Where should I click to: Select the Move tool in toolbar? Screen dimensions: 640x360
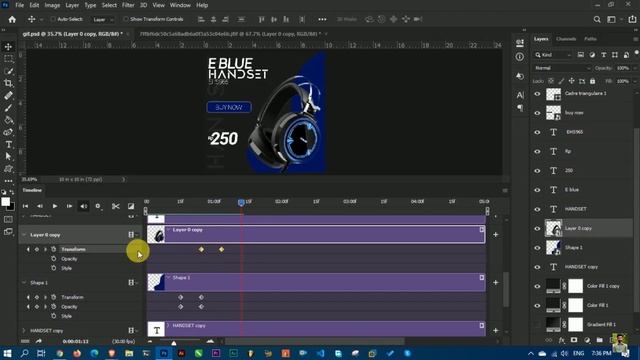8,47
